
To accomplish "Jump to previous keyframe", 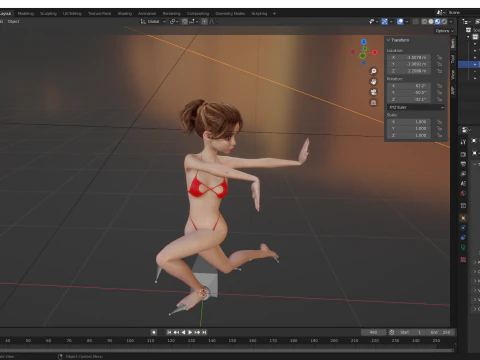I will click(x=176, y=332).
